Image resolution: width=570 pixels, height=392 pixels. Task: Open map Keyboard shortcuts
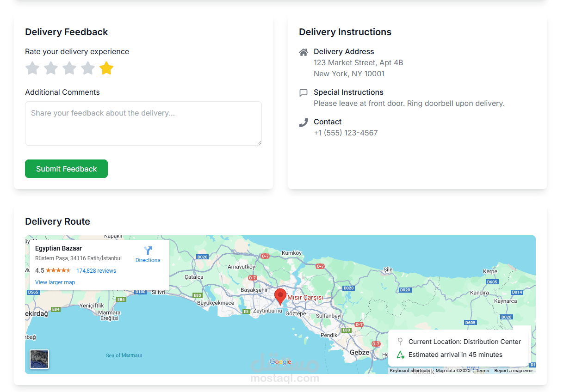pyautogui.click(x=410, y=371)
